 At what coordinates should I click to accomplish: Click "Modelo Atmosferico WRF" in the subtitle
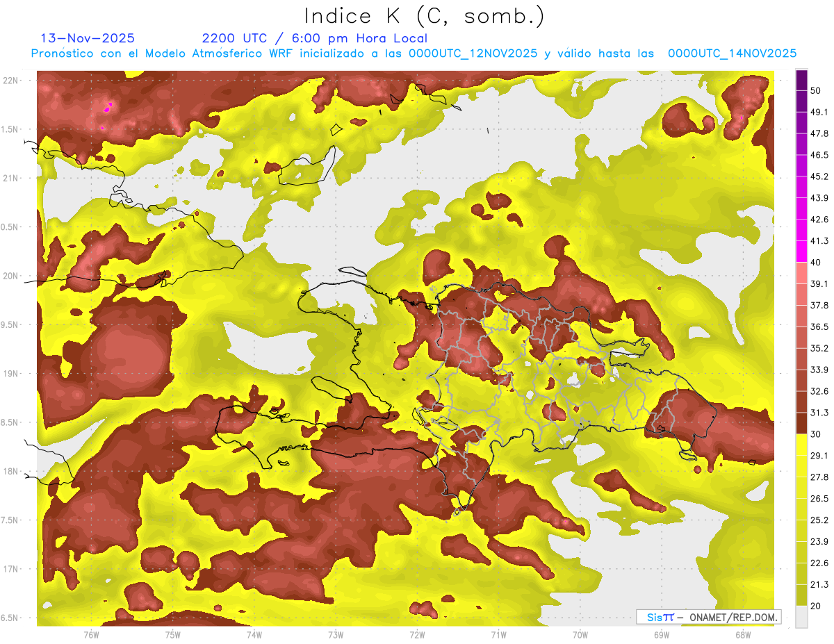208,53
